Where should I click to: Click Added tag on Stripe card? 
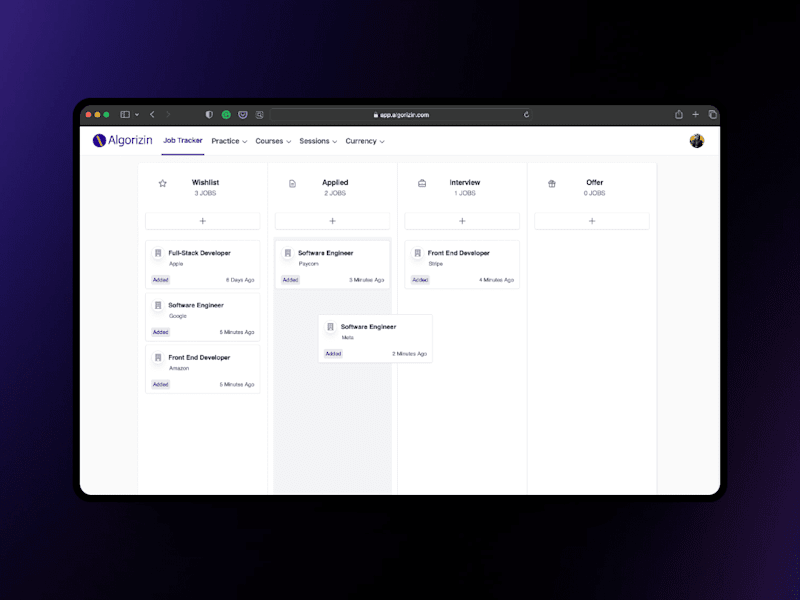[x=420, y=280]
